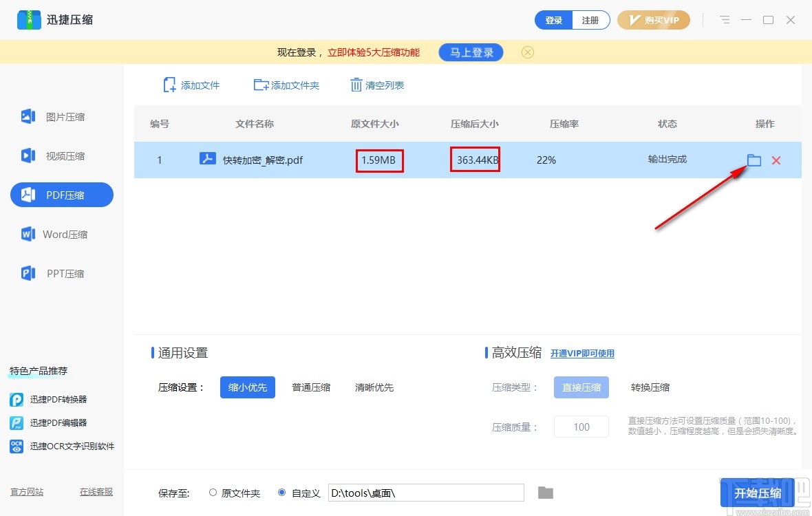Maximize the 迅捷压缩 window
812x516 pixels.
click(x=769, y=20)
